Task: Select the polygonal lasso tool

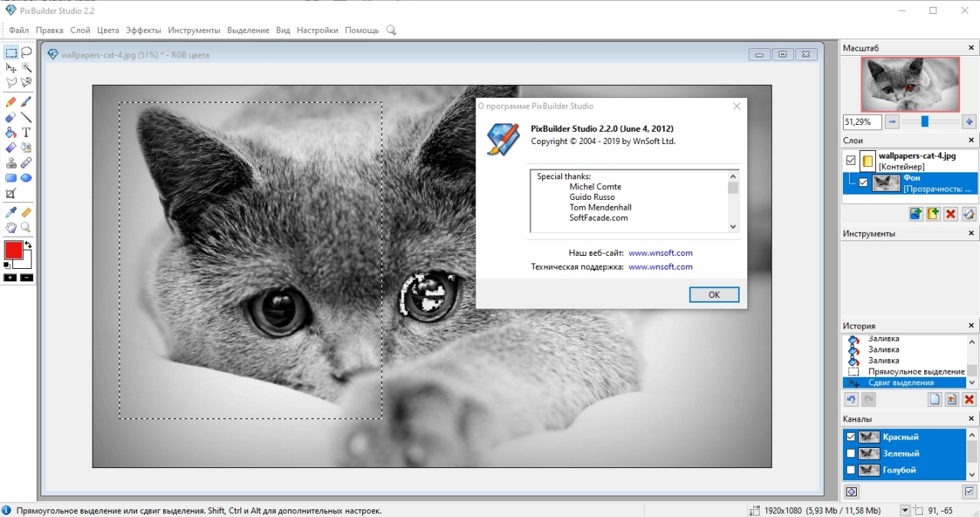Action: (x=11, y=83)
